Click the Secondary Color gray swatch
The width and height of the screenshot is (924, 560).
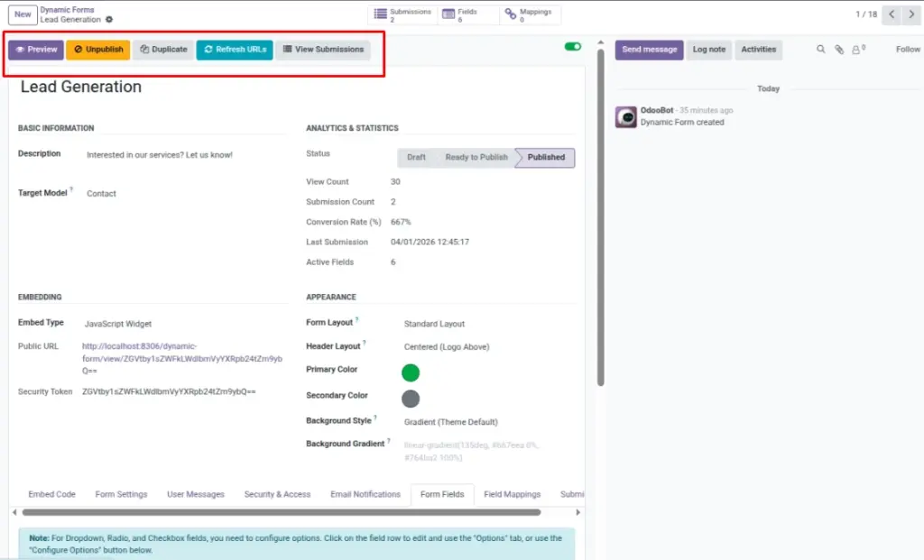tap(411, 399)
